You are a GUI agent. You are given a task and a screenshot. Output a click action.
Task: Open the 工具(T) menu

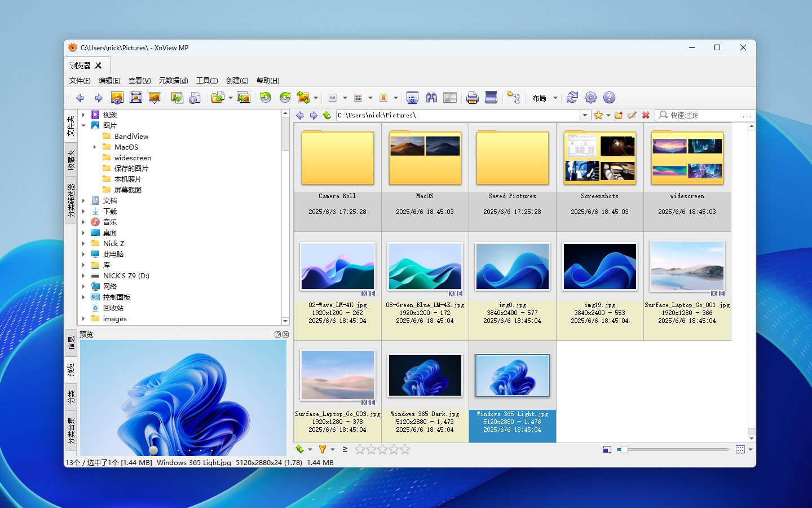(x=207, y=81)
